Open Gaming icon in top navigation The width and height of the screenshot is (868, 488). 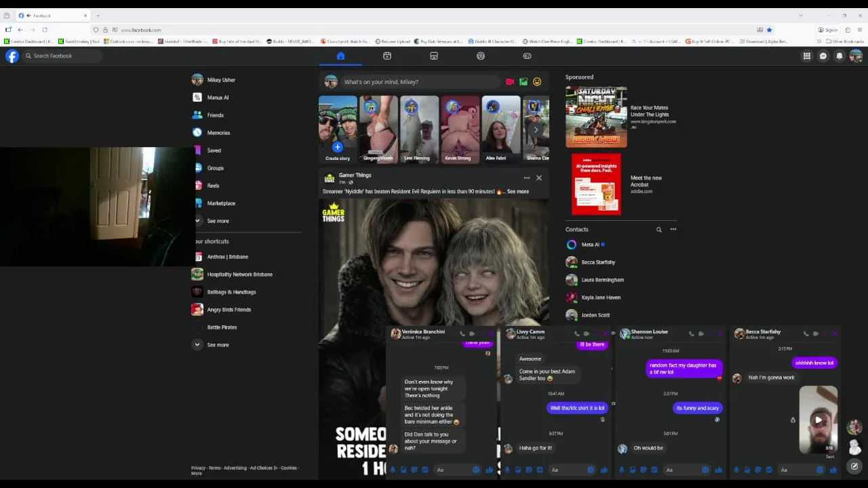(528, 56)
